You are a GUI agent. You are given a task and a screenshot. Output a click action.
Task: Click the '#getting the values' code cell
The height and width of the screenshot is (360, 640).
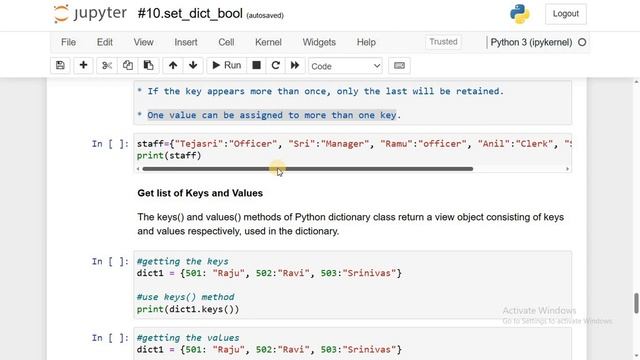353,344
